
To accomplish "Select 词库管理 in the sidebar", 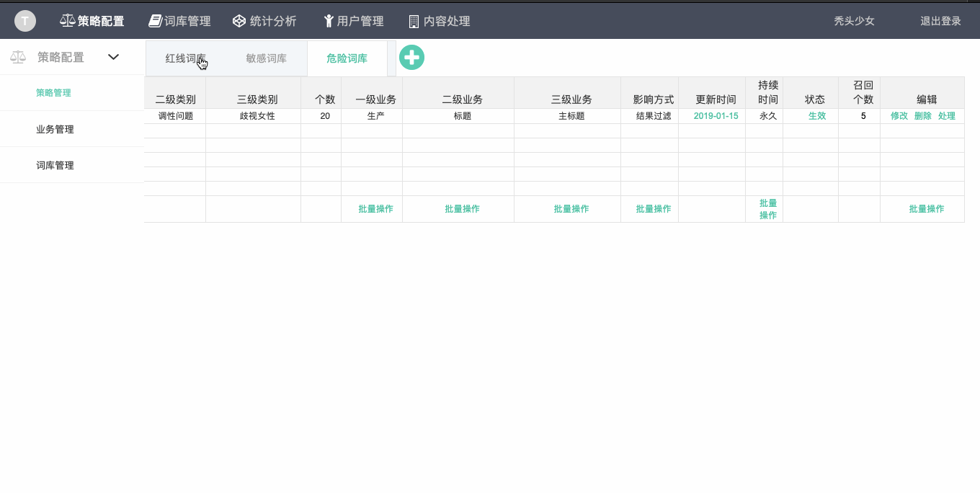I will click(x=55, y=166).
